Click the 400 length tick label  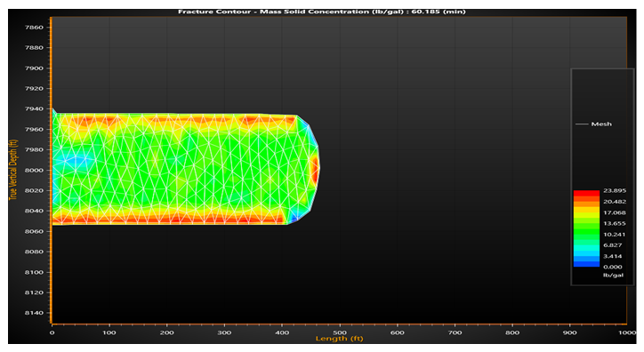(x=282, y=332)
